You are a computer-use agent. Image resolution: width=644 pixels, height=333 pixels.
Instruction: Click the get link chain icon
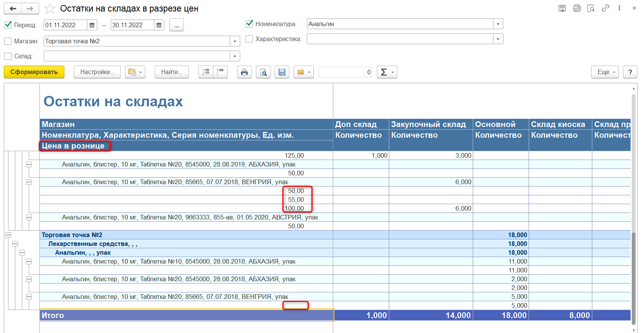coord(605,8)
